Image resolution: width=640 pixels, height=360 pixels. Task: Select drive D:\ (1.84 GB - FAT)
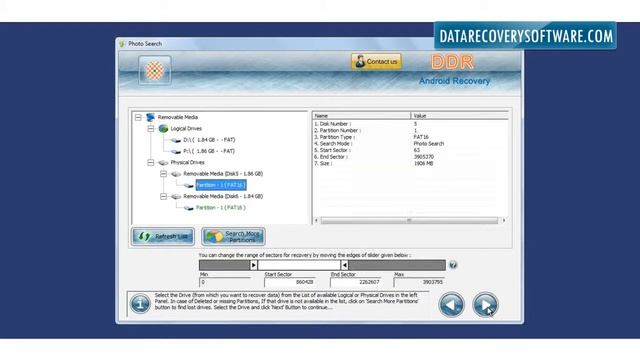(209, 140)
